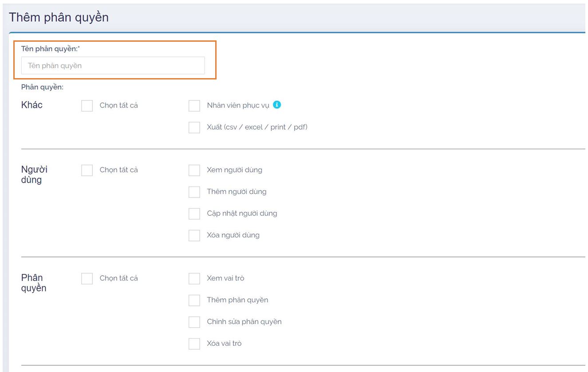Check the Thêm người dùng checkbox
The width and height of the screenshot is (588, 372).
click(x=194, y=192)
